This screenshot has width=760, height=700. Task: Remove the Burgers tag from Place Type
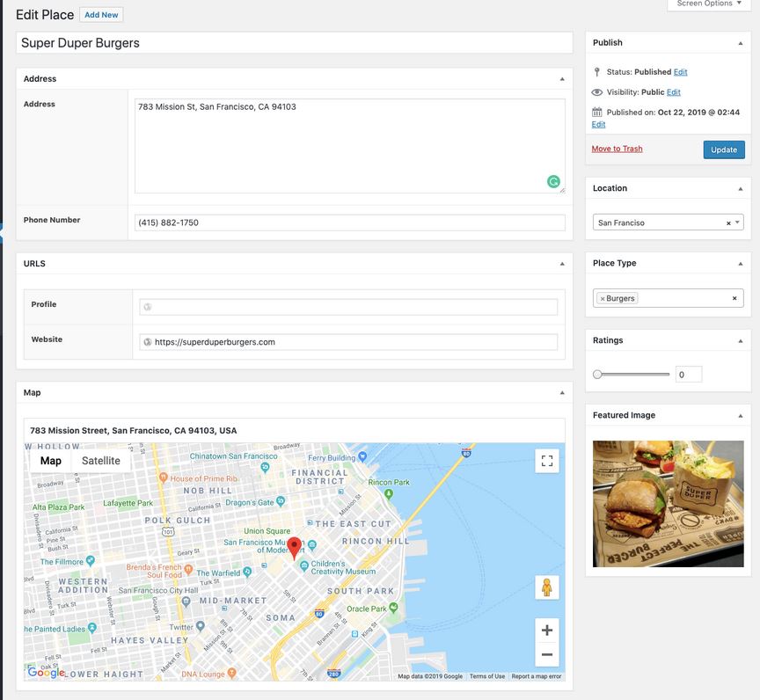point(603,299)
